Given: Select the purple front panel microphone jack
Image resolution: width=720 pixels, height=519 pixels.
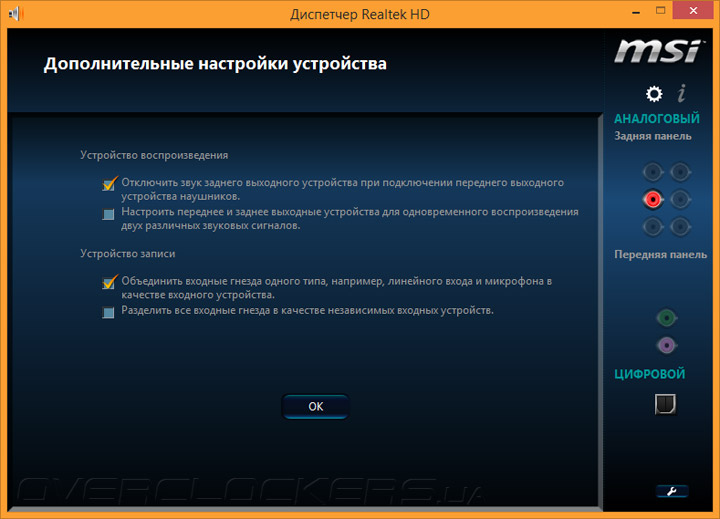Looking at the screenshot, I should tap(666, 345).
